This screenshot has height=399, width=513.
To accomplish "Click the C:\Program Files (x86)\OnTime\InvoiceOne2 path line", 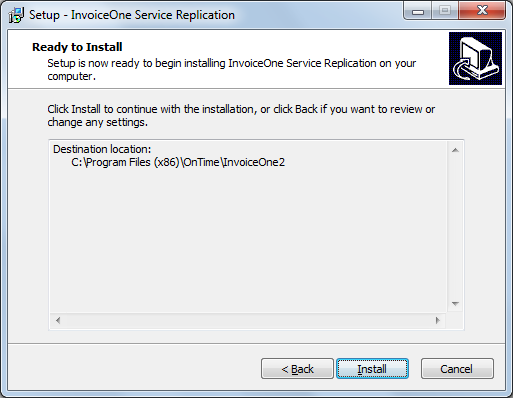I will 178,162.
